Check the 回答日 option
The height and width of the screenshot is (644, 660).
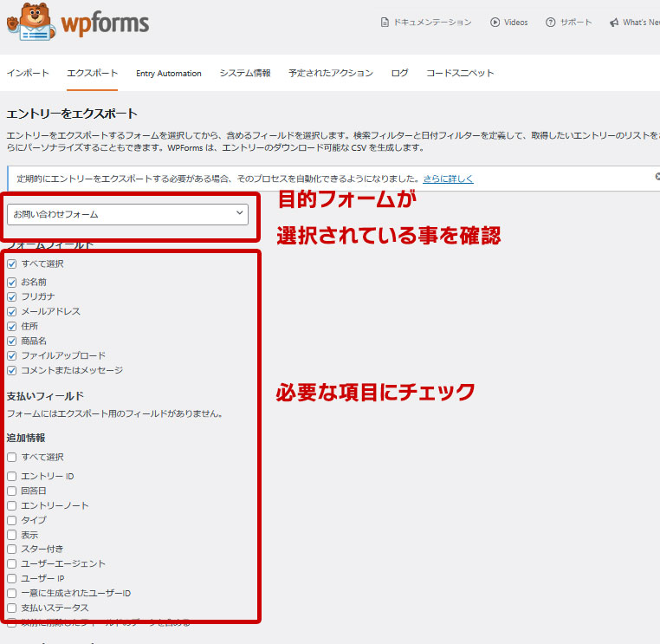(x=12, y=491)
